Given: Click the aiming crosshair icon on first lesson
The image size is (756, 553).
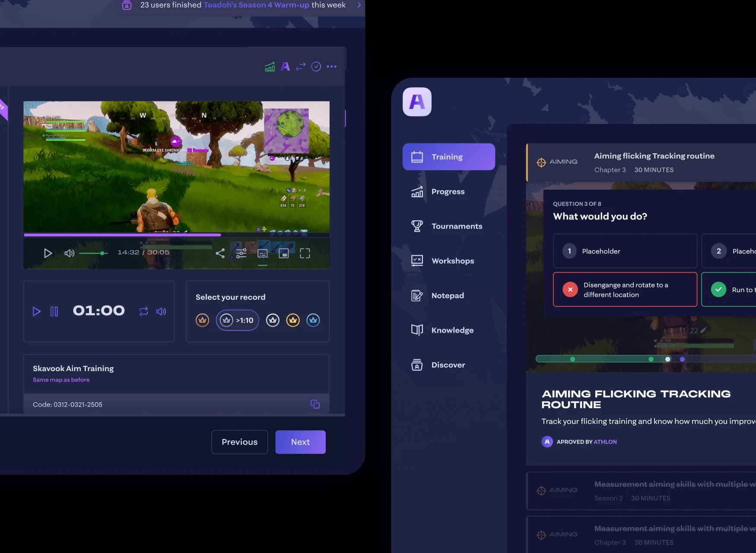Looking at the screenshot, I should (541, 162).
